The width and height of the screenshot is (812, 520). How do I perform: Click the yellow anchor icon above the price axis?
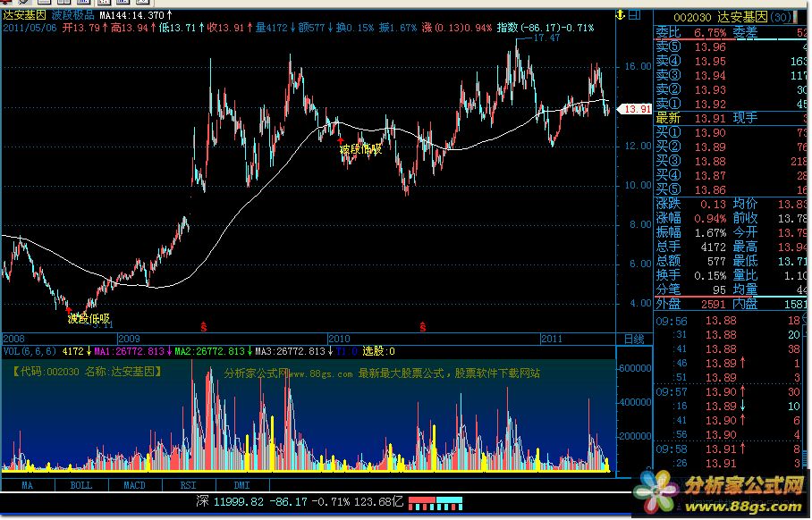coord(620,15)
